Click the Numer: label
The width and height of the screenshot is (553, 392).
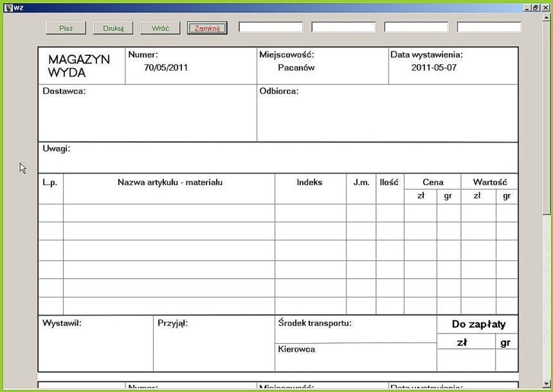tap(143, 55)
